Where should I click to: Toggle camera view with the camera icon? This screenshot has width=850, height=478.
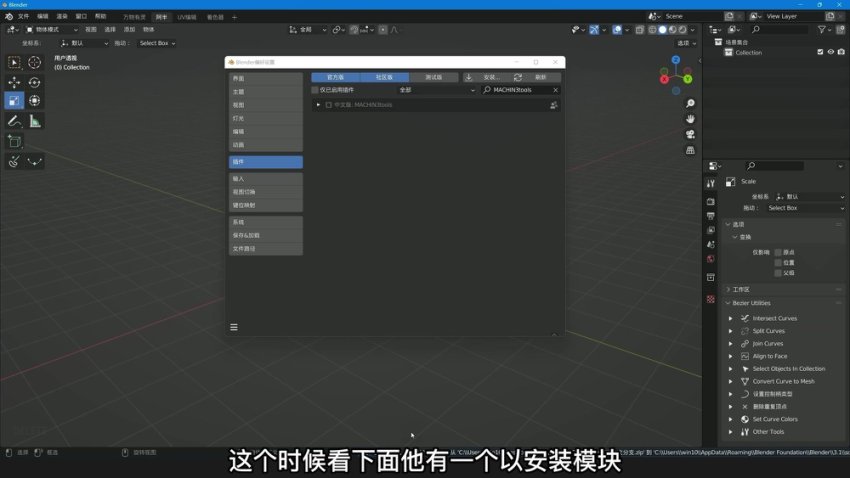click(x=690, y=134)
